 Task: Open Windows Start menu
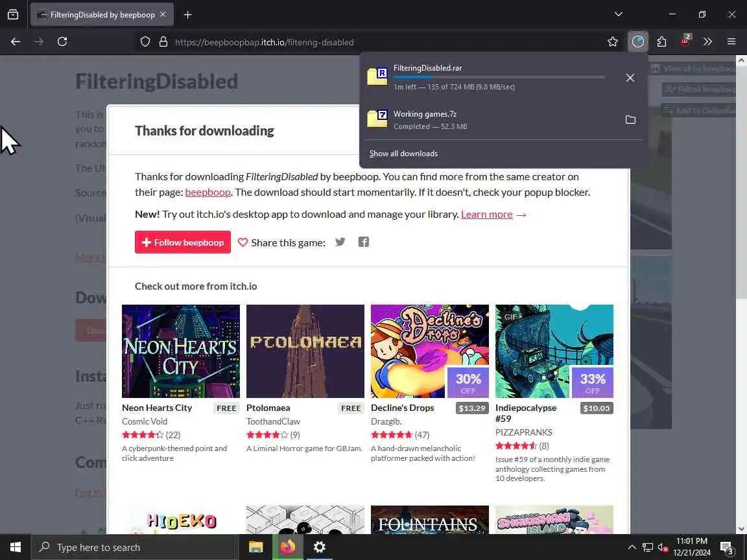16,547
